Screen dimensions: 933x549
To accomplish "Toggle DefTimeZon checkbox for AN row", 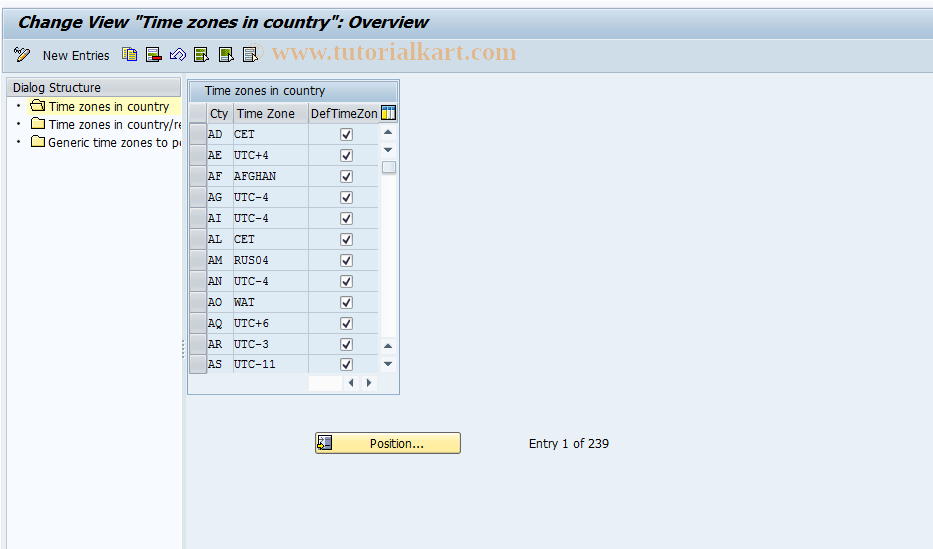I will tap(346, 281).
